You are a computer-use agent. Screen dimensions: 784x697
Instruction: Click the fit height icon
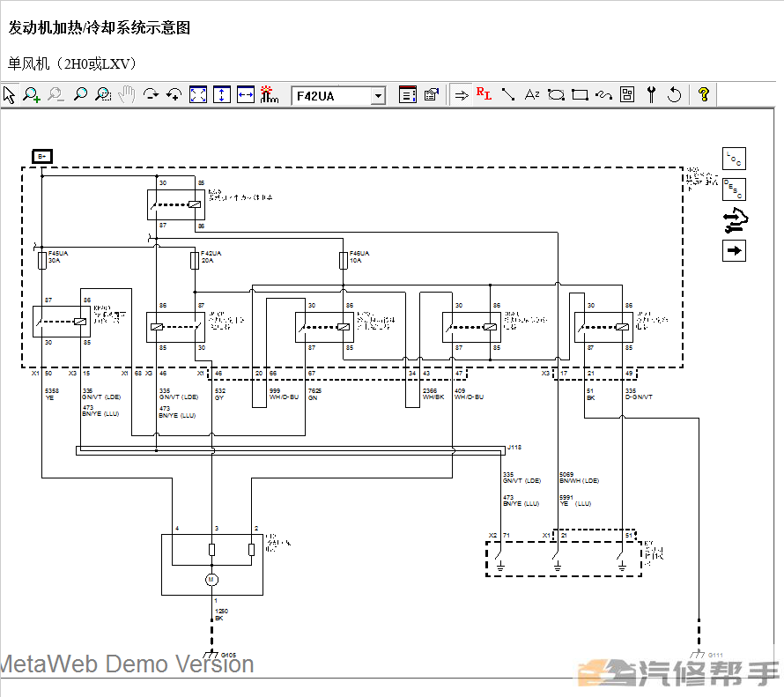point(221,94)
